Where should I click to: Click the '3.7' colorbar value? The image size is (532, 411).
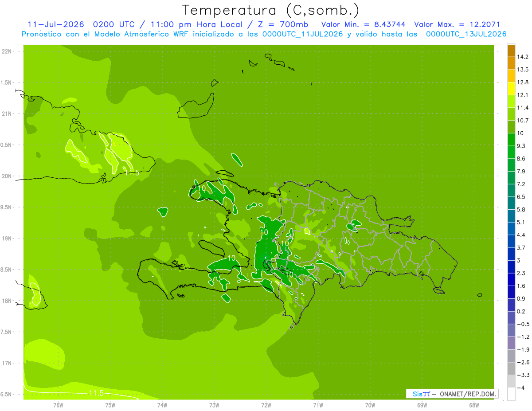(521, 247)
